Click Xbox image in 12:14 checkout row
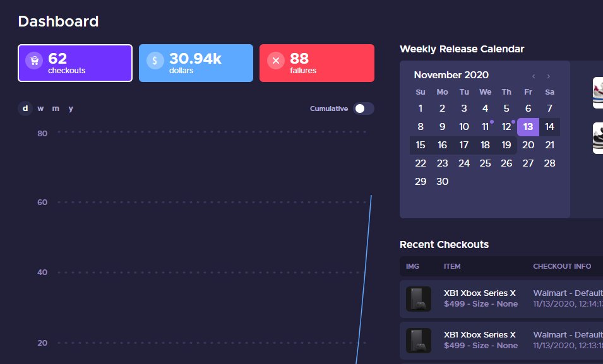This screenshot has width=603, height=364. [x=419, y=298]
